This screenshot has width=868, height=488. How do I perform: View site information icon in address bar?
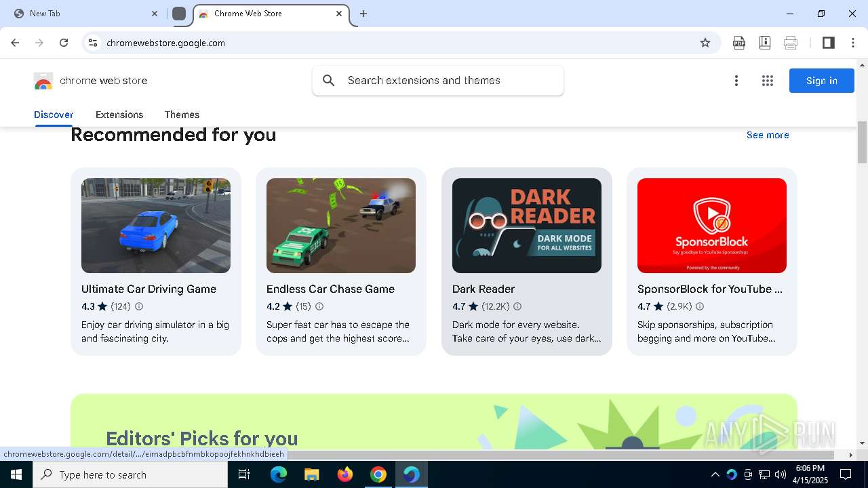pyautogui.click(x=93, y=43)
